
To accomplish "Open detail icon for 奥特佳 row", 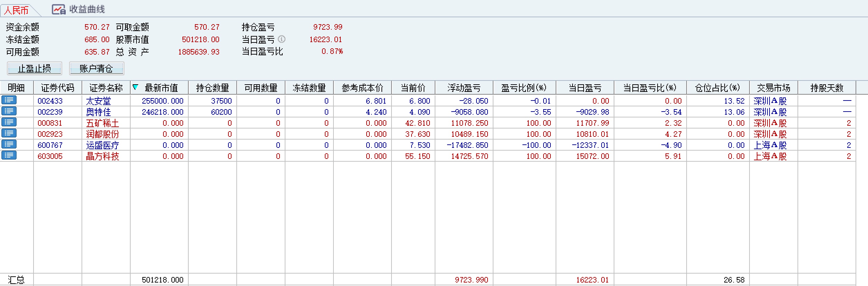I will (9, 111).
